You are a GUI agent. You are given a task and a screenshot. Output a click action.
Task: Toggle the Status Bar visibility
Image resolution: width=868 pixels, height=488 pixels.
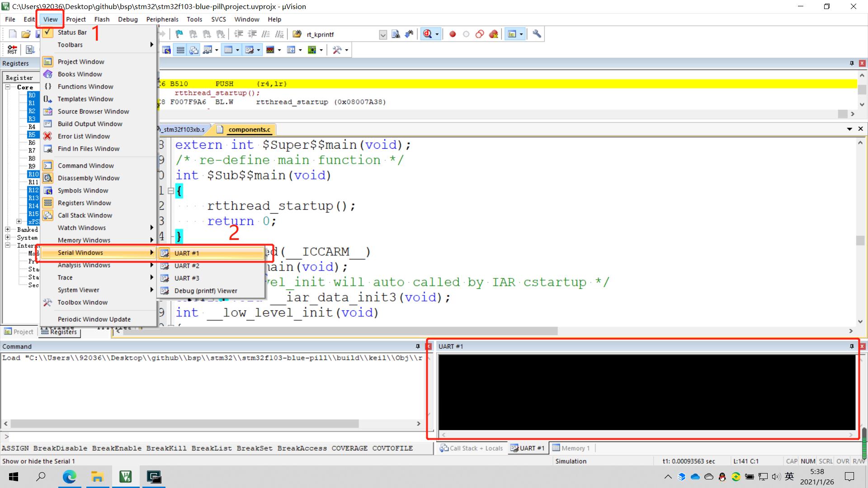coord(72,32)
